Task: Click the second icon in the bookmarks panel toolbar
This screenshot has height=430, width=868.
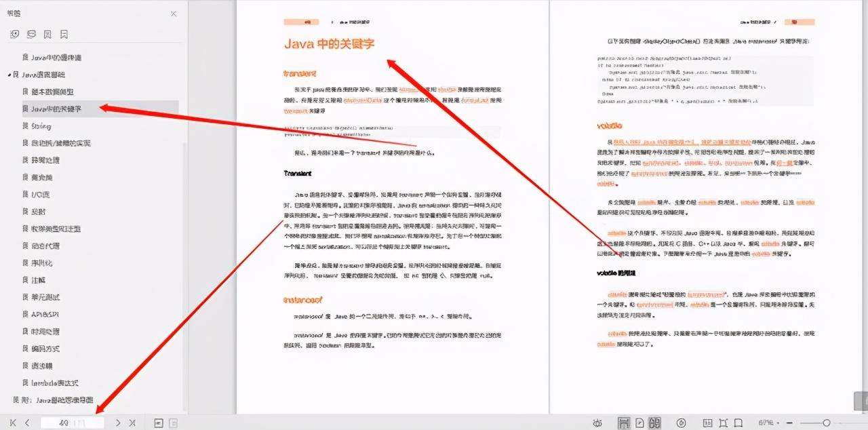Action: point(31,34)
